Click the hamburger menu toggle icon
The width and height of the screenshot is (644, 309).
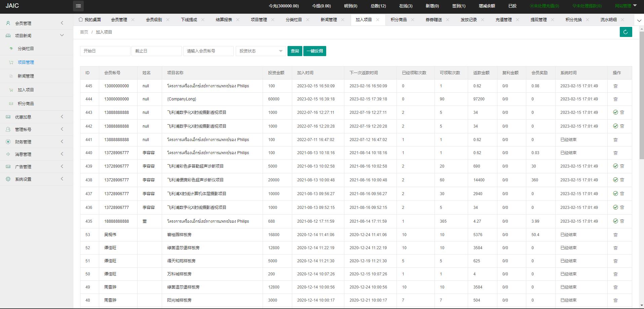(78, 6)
